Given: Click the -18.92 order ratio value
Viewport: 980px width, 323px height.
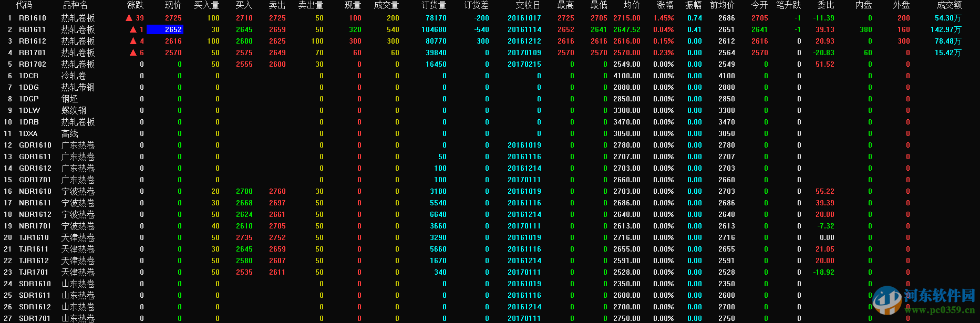Looking at the screenshot, I should (x=824, y=272).
